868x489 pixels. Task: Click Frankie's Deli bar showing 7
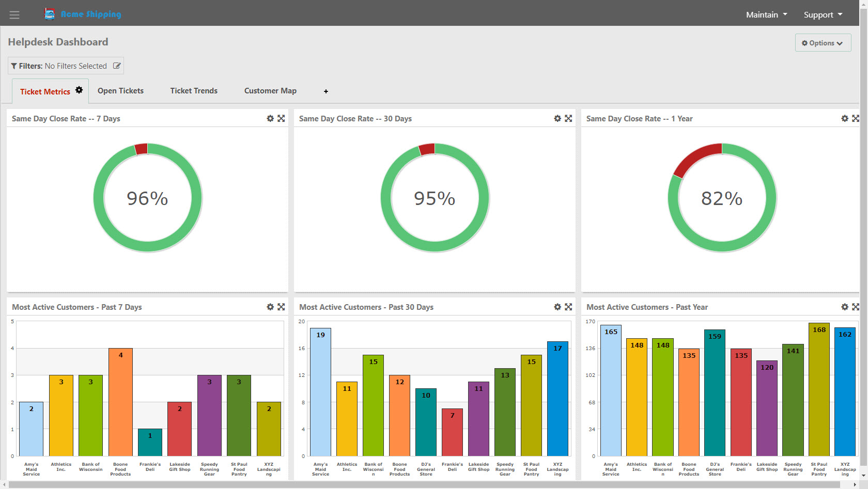pos(452,432)
